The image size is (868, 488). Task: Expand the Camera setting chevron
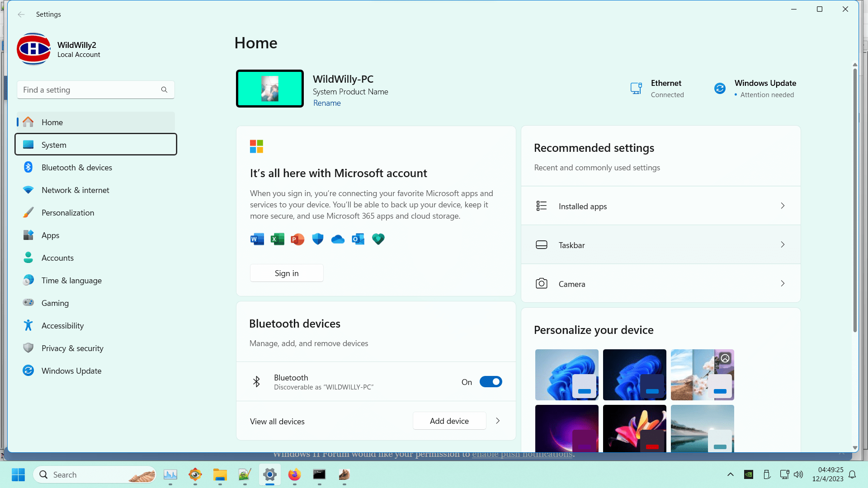point(783,284)
